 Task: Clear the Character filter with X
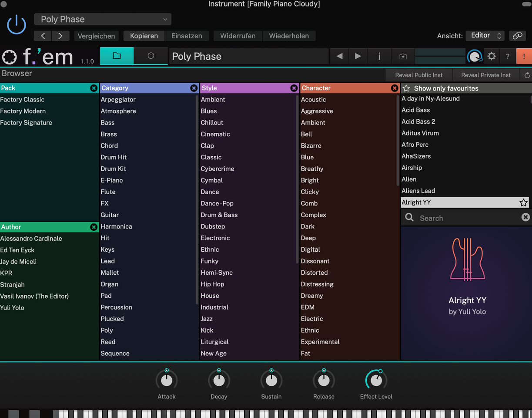(x=395, y=88)
